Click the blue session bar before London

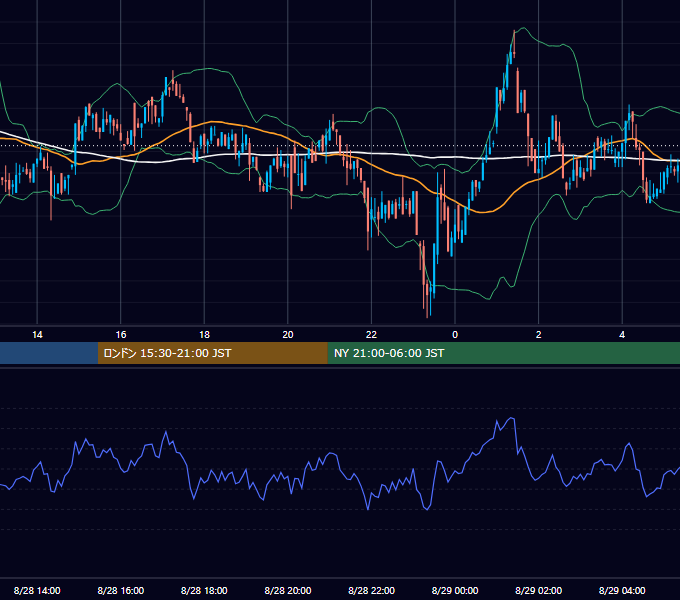49,353
